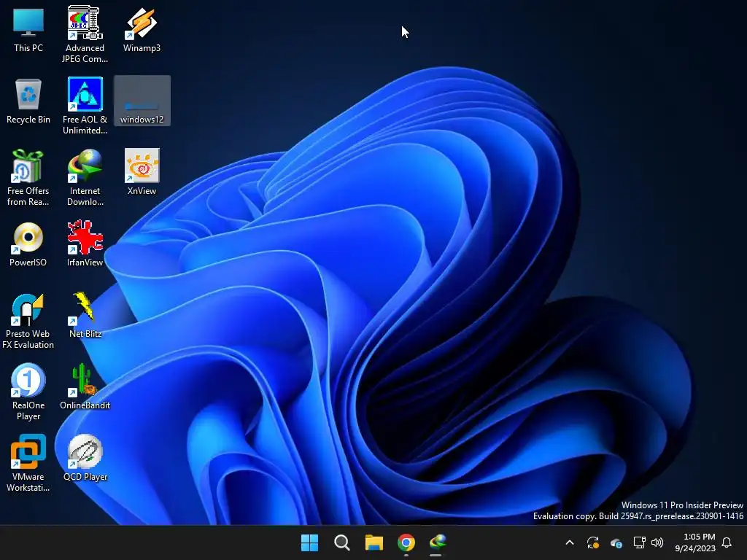This screenshot has width=747, height=560.
Task: Select the Net Blitz shortcut
Action: 85,315
